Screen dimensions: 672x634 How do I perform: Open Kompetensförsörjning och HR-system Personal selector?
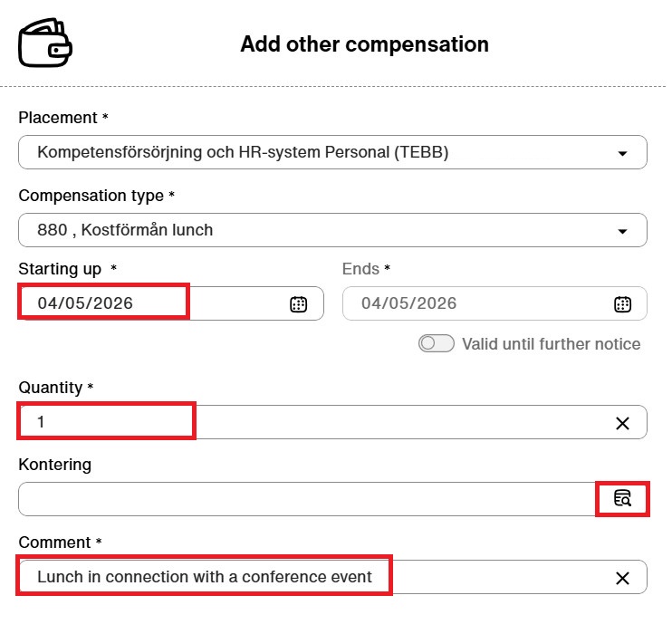pos(332,152)
